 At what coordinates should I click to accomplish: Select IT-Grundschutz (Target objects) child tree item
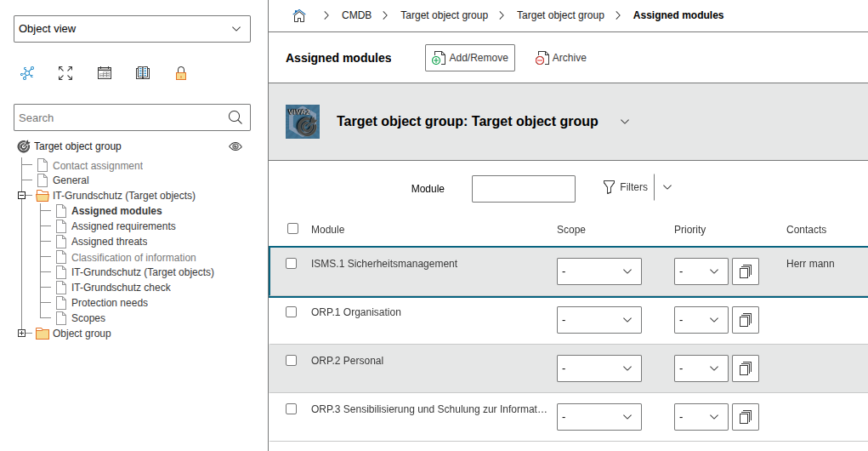(x=142, y=272)
